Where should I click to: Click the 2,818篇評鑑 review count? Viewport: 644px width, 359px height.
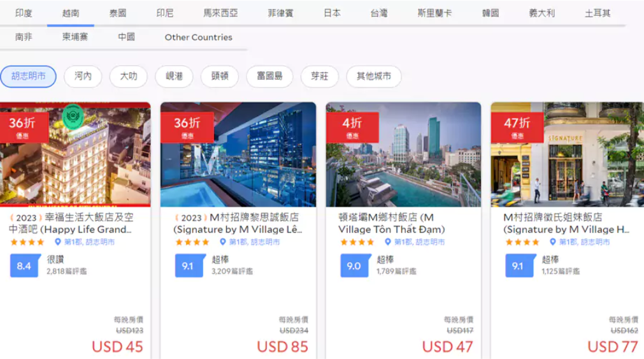66,272
